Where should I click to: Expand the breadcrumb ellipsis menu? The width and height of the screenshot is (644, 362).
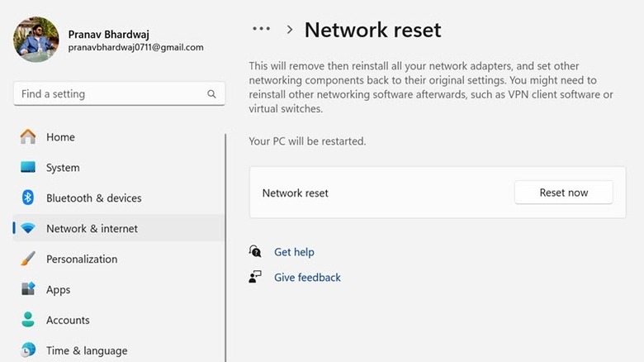point(261,29)
